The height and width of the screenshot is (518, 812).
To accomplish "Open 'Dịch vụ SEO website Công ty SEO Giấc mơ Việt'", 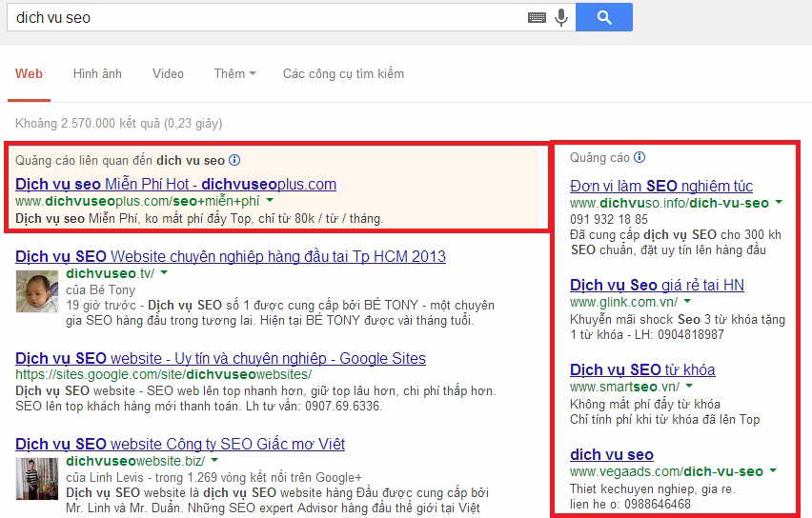I will 180,444.
